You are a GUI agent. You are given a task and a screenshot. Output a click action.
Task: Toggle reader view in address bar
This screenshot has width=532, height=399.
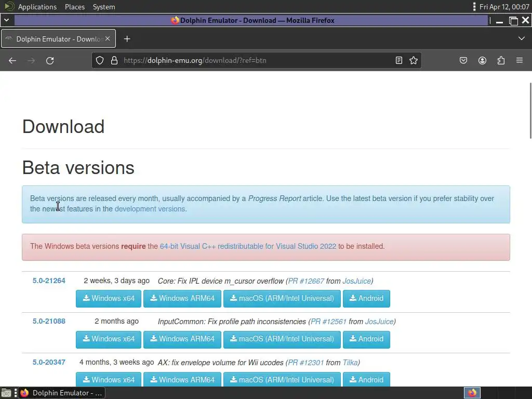(x=399, y=60)
